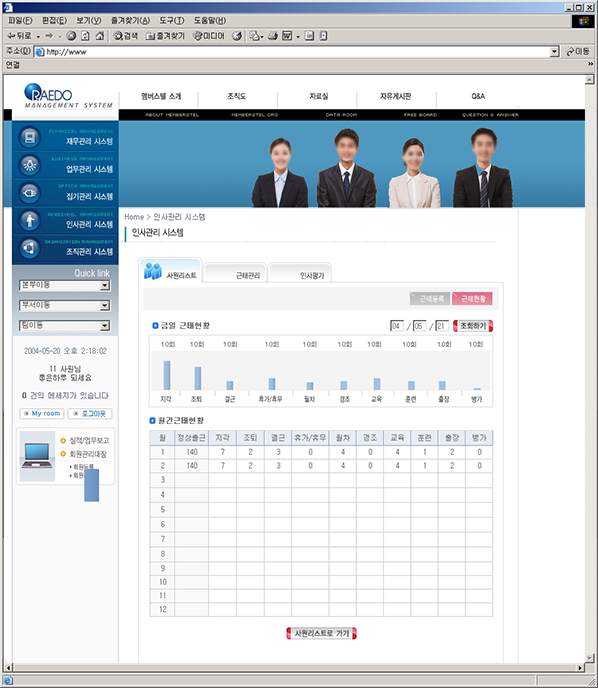The image size is (598, 688).
Task: Click the year field showing 04
Action: [x=397, y=326]
